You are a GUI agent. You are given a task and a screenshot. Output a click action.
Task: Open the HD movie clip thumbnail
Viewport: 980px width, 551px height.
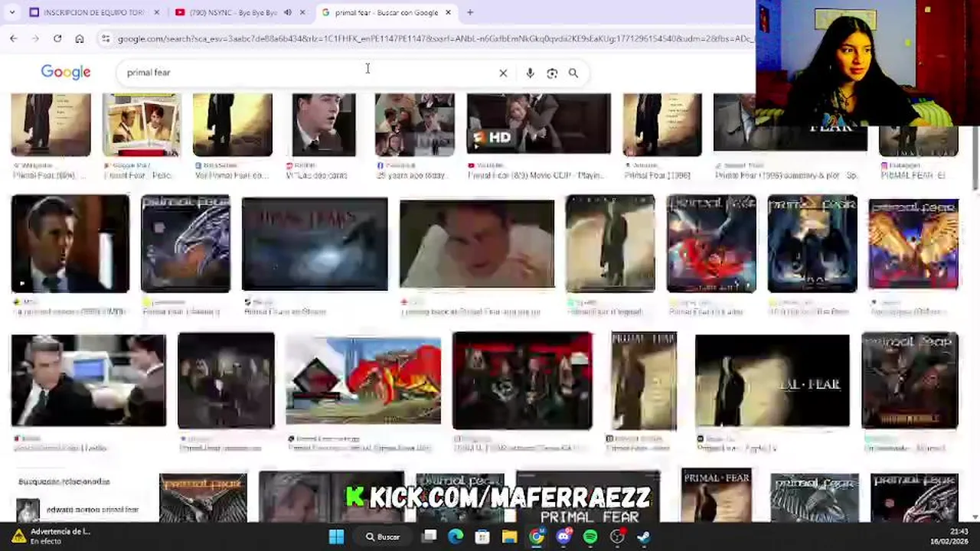pos(539,124)
